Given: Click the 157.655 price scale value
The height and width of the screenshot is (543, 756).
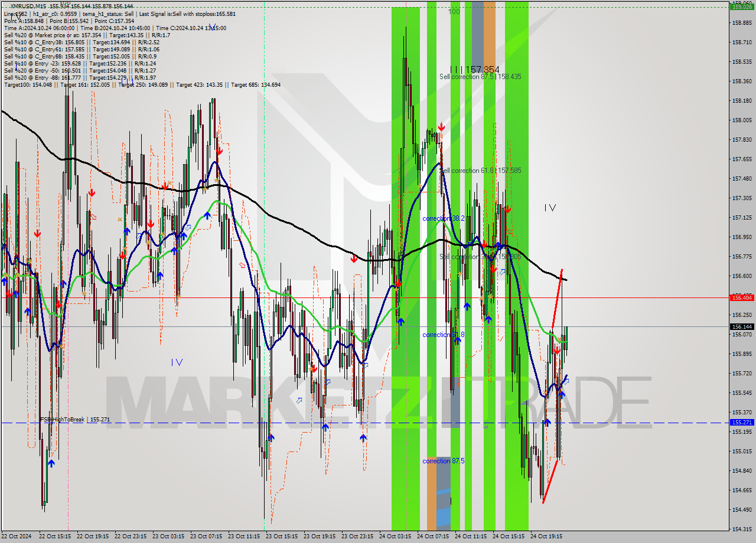Looking at the screenshot, I should coord(742,159).
